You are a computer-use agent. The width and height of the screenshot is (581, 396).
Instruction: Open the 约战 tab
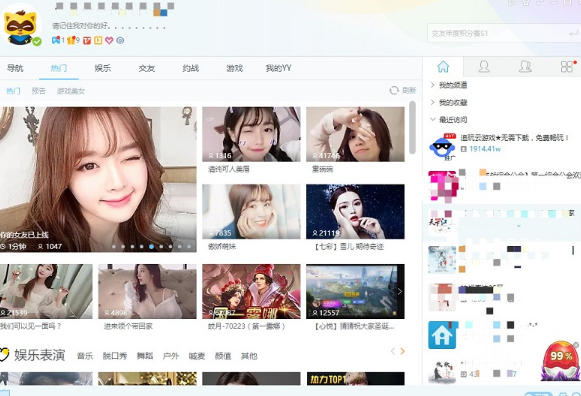point(190,68)
